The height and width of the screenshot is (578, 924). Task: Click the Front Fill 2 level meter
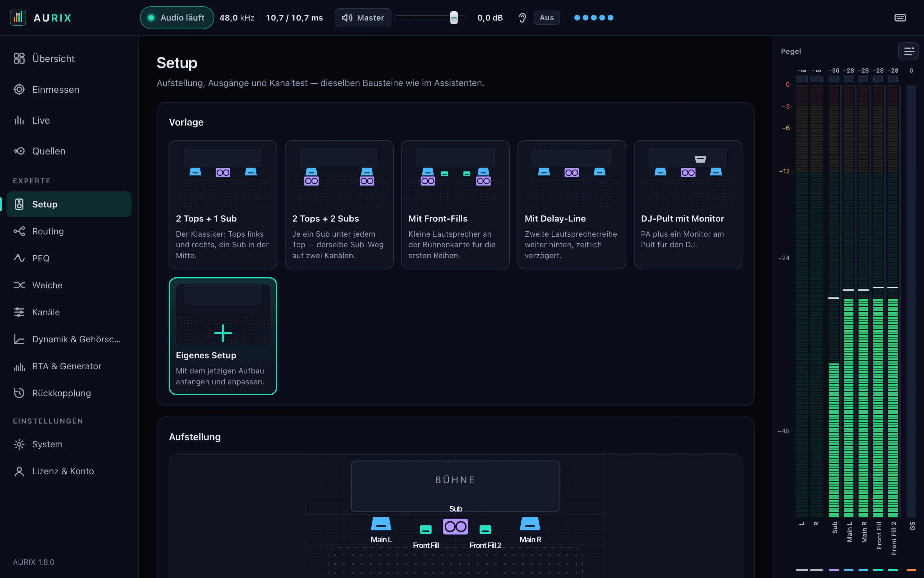[893, 301]
